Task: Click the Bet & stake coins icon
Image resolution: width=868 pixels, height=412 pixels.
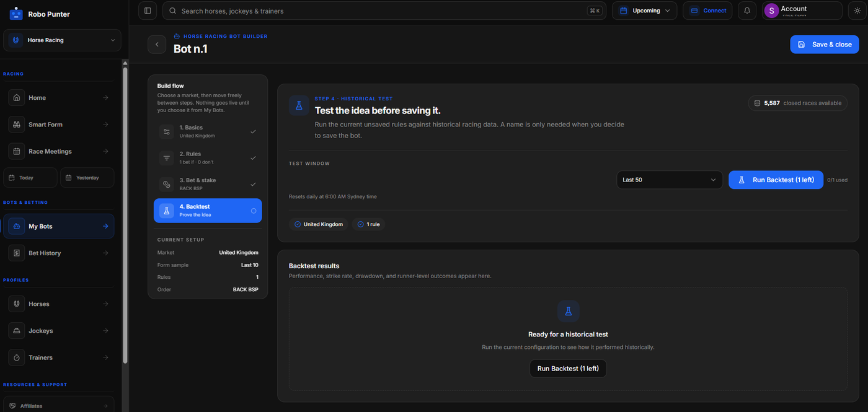Action: [166, 184]
